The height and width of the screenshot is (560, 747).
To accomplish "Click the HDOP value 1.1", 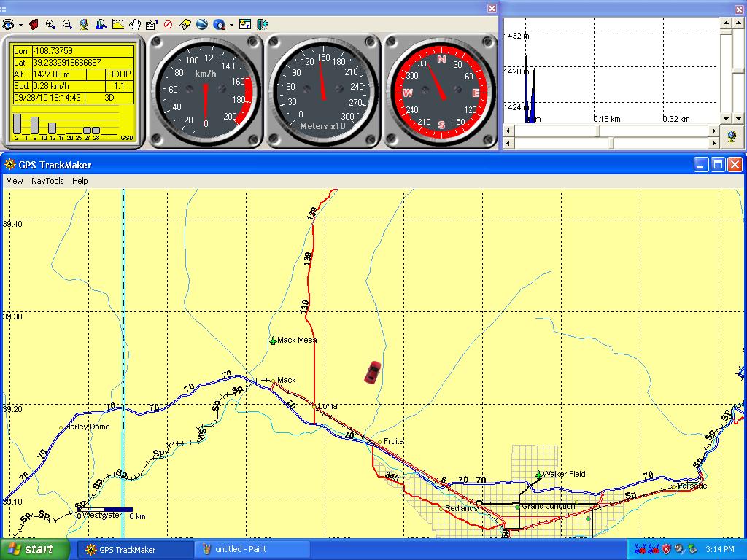I will (x=119, y=86).
